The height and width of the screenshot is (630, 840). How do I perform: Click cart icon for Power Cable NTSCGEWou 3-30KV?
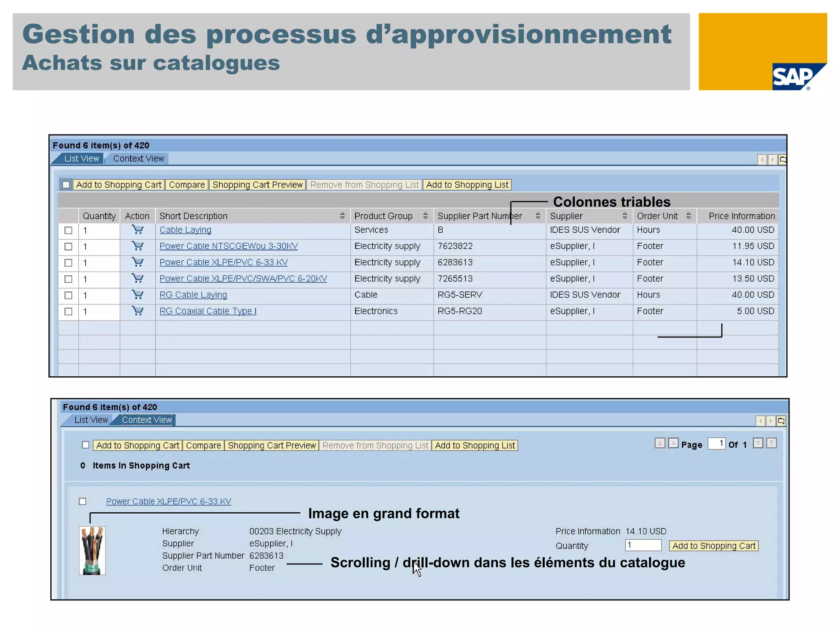(x=138, y=246)
